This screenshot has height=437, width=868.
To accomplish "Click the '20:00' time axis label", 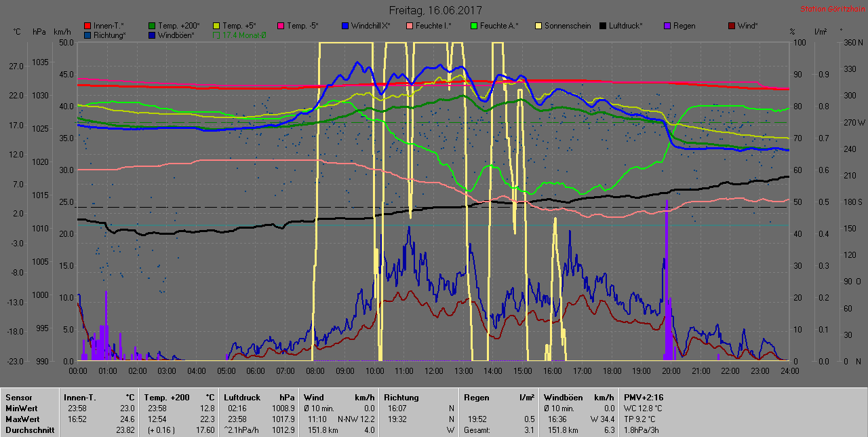I will pyautogui.click(x=671, y=371).
